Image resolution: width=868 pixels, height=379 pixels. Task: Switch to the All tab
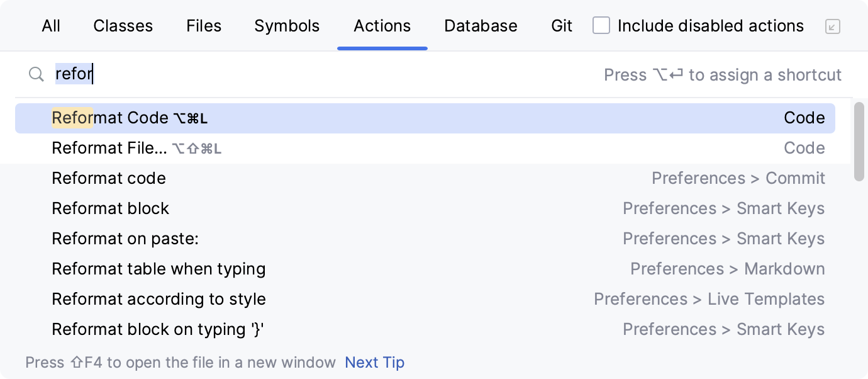pyautogui.click(x=51, y=26)
